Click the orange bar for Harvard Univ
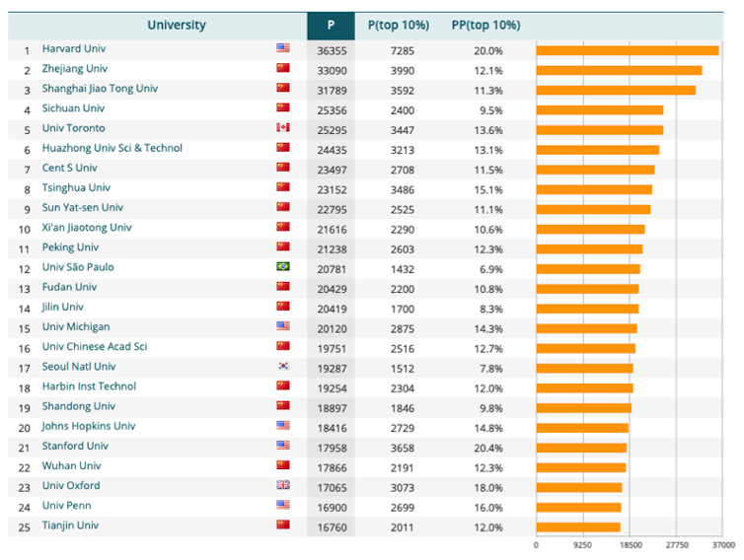Screen dimensions: 744x560 (x=627, y=49)
